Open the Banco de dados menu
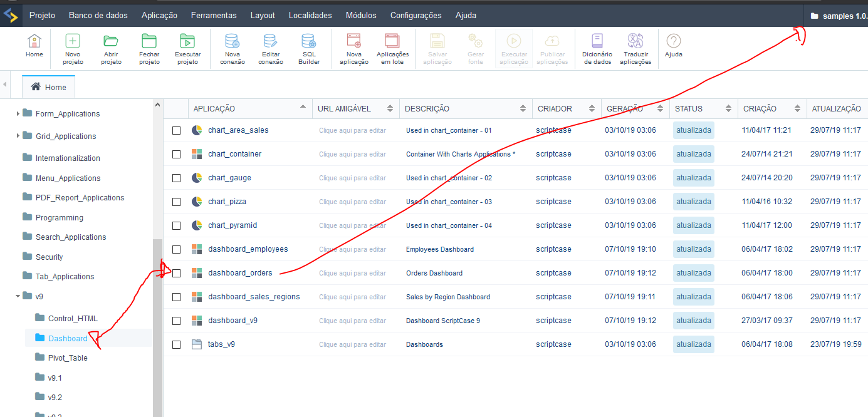 pyautogui.click(x=98, y=15)
